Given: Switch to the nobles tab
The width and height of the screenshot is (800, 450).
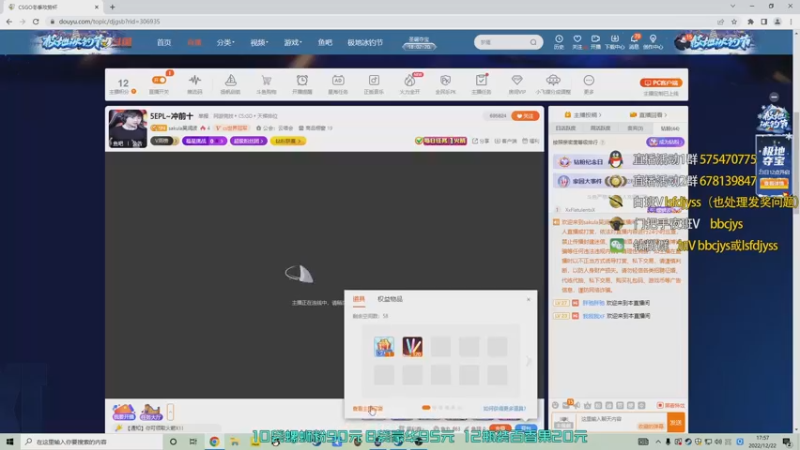Looking at the screenshot, I should click(x=635, y=128).
